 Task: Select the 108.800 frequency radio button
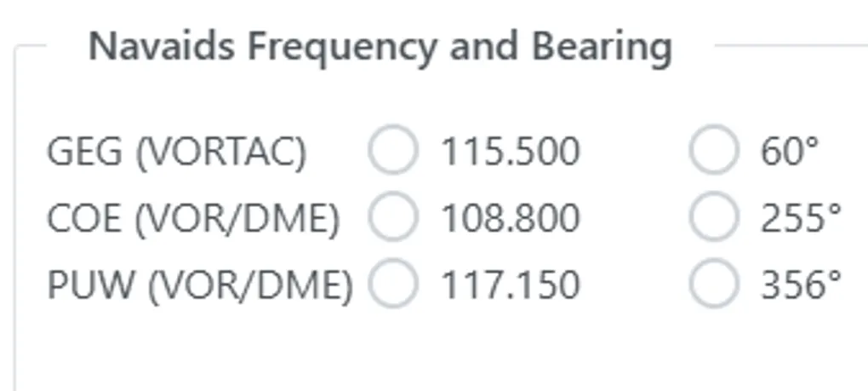pyautogui.click(x=393, y=219)
